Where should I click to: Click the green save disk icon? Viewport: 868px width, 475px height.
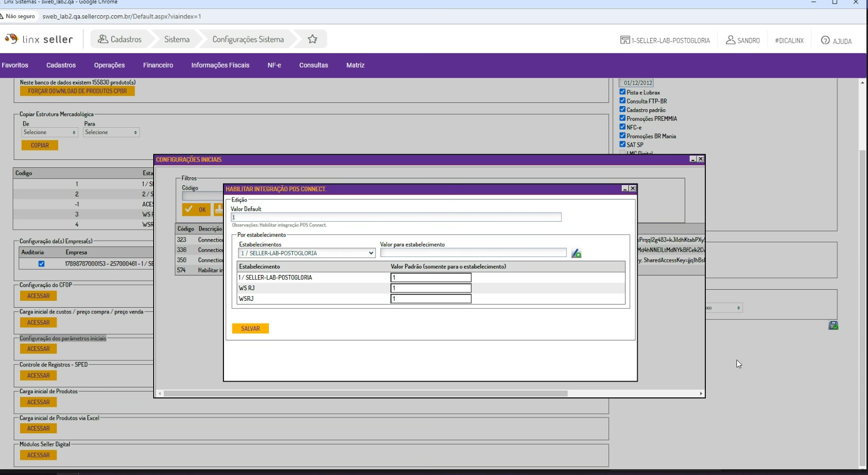pyautogui.click(x=833, y=326)
